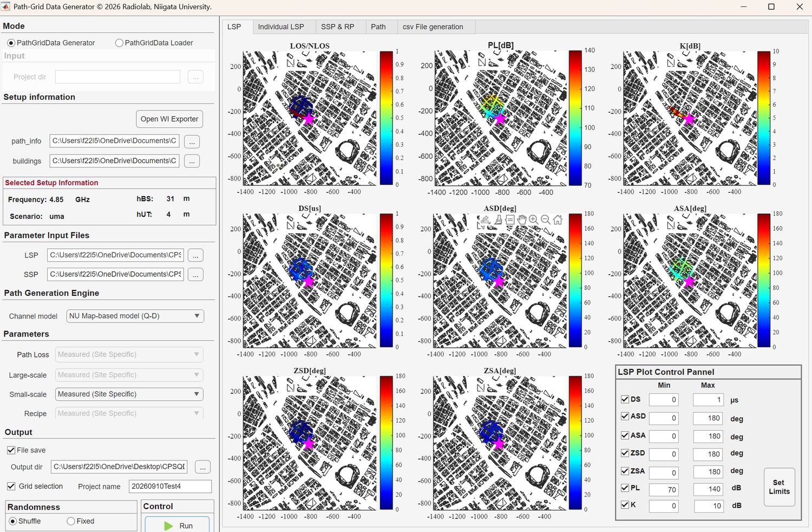Uncheck the DS checkbox in LSP Plot Control
Viewport: 812px width, 532px height.
(625, 399)
